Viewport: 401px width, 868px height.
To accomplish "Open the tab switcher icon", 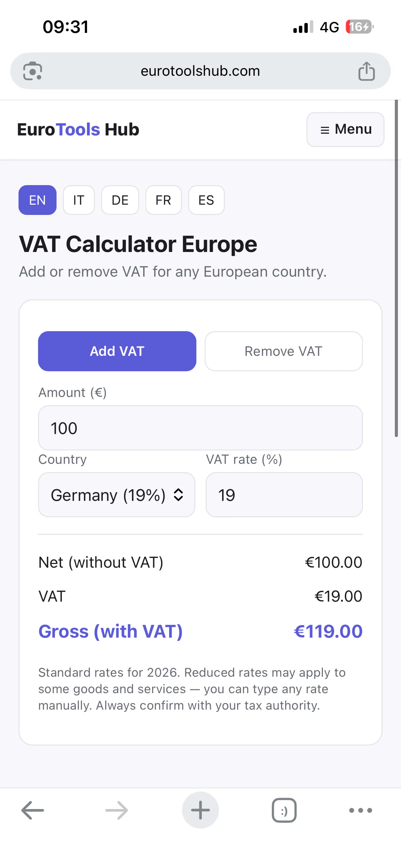I will [284, 810].
